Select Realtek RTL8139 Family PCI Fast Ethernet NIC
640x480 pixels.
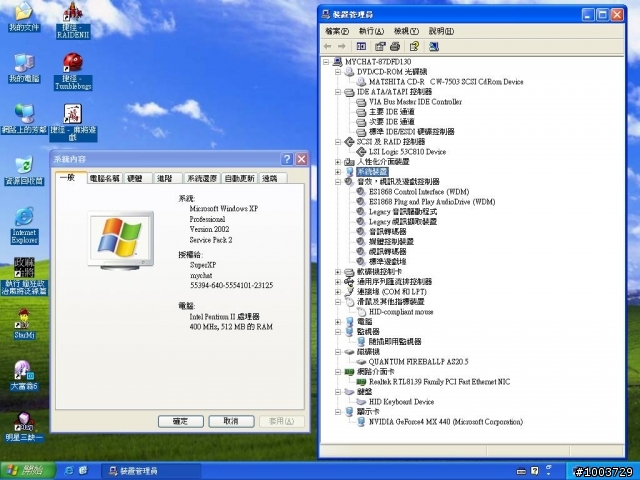(439, 382)
